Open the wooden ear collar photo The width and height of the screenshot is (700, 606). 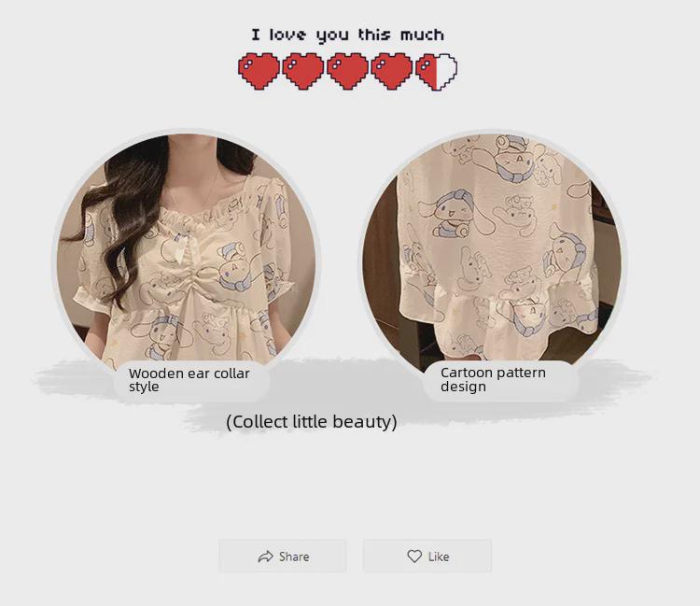[186, 252]
